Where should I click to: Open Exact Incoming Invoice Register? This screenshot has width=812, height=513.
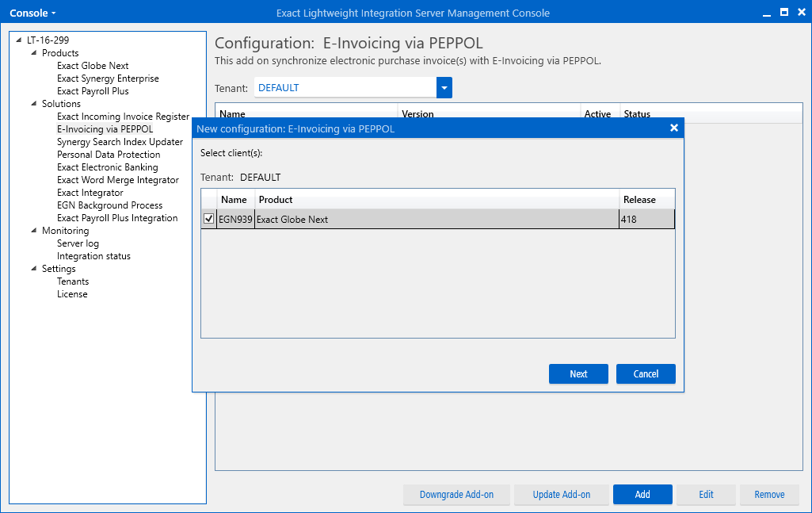(124, 117)
